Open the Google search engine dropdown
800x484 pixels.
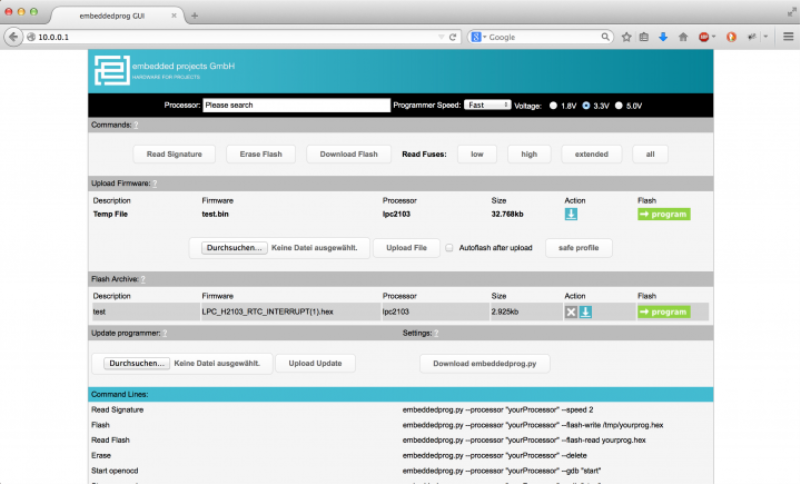tap(479, 37)
